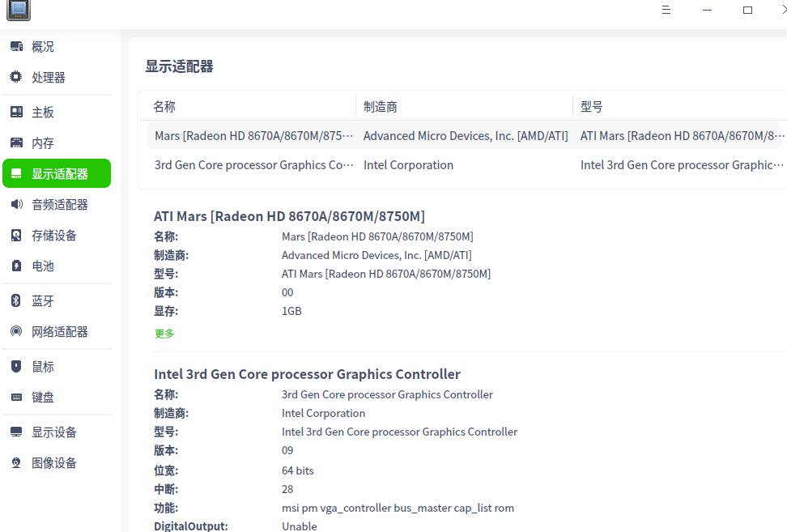Open 网络适配器 network adapter icon

coord(16,331)
